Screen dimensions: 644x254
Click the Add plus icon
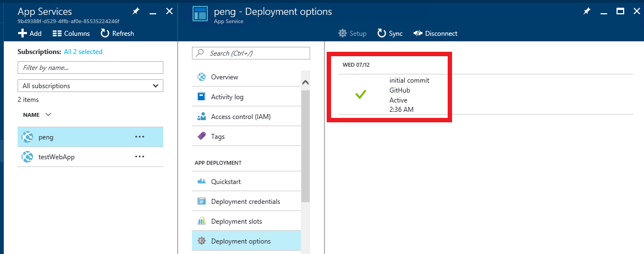tap(23, 34)
